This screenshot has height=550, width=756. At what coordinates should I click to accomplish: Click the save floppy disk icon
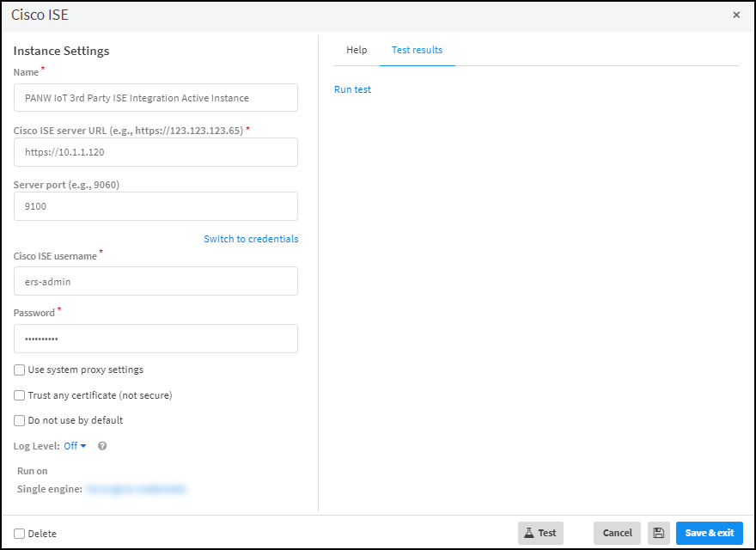pyautogui.click(x=658, y=533)
